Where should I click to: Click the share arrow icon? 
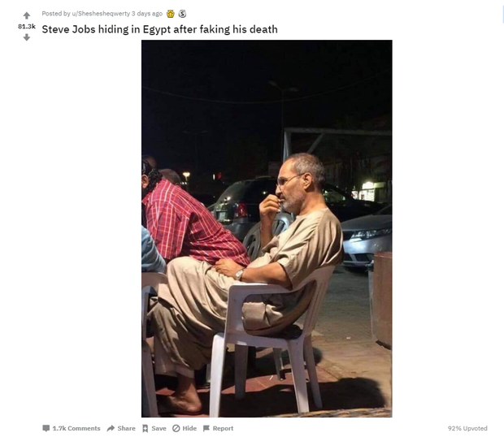coord(111,428)
